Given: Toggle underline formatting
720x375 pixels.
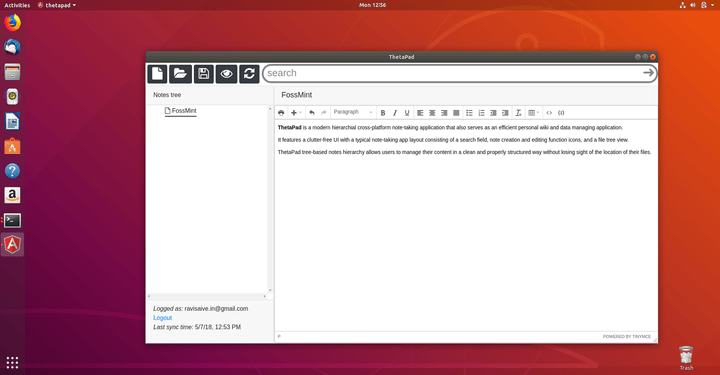Looking at the screenshot, I should tap(407, 112).
